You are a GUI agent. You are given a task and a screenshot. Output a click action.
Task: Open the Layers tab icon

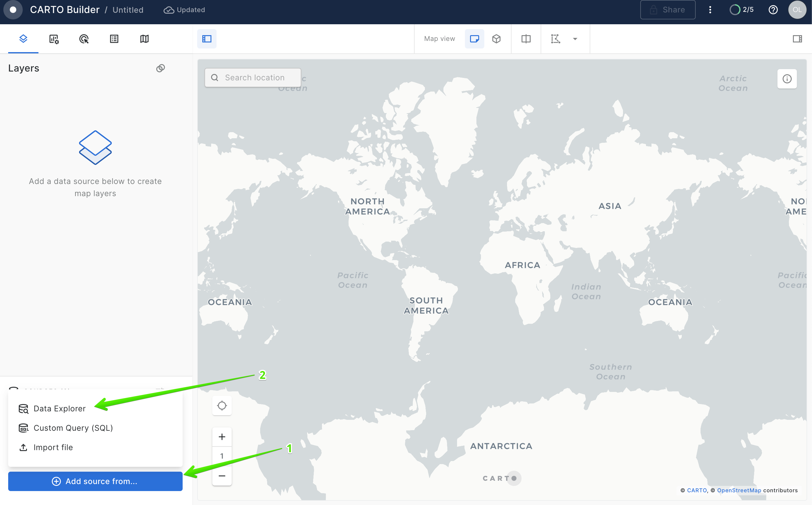click(23, 39)
